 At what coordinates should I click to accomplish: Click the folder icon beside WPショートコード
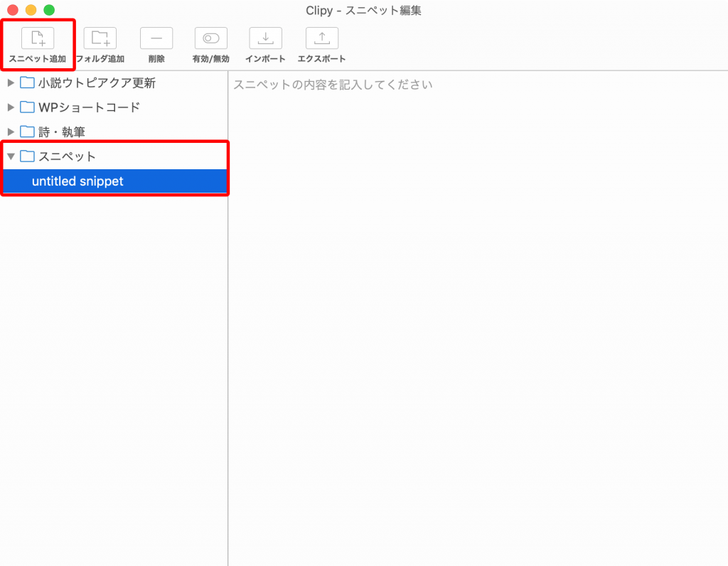[27, 107]
